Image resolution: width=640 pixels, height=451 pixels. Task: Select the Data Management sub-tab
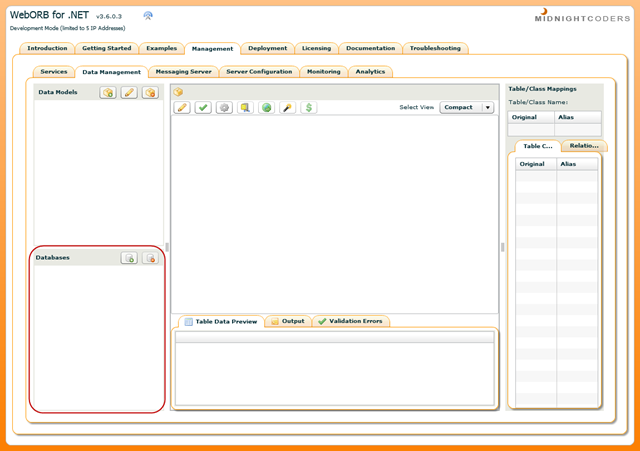111,72
